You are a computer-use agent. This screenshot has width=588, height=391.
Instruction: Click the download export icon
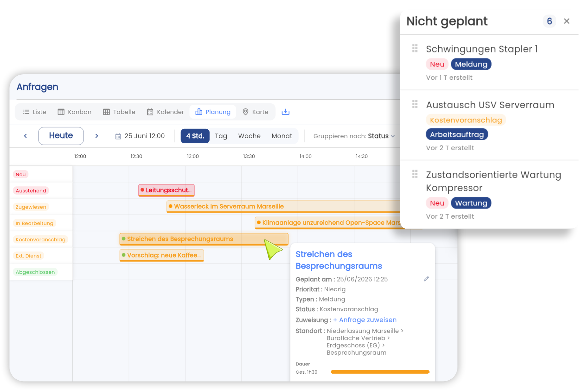[x=285, y=112]
